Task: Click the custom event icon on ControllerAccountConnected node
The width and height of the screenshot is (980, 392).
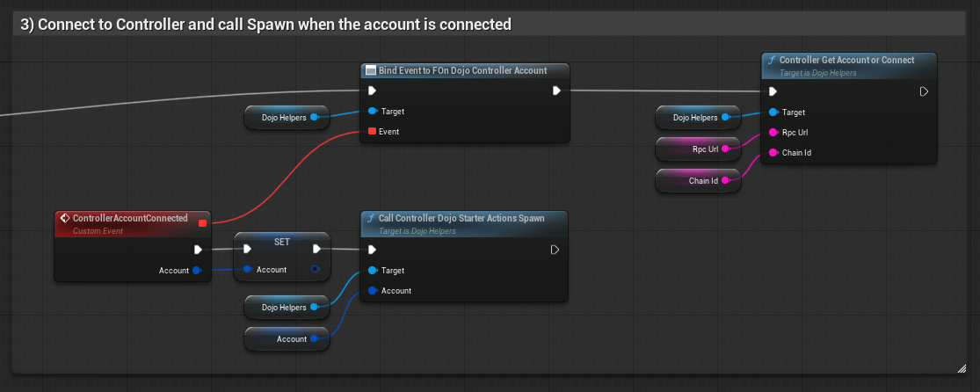Action: (65, 218)
